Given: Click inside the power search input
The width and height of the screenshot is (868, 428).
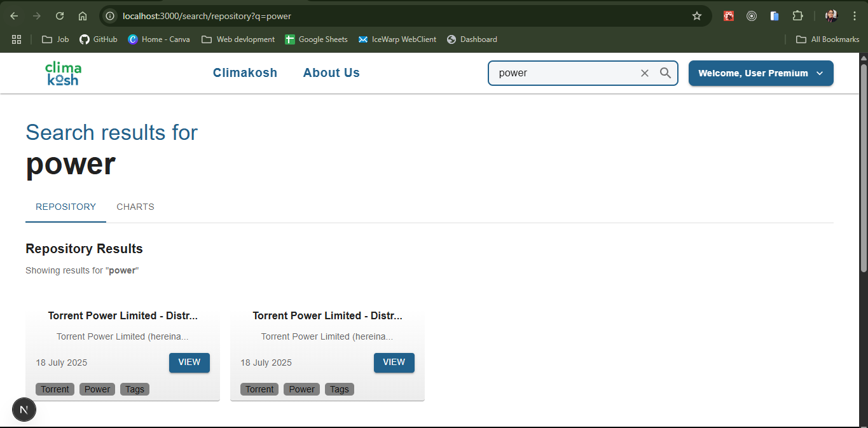Looking at the screenshot, I should 563,73.
